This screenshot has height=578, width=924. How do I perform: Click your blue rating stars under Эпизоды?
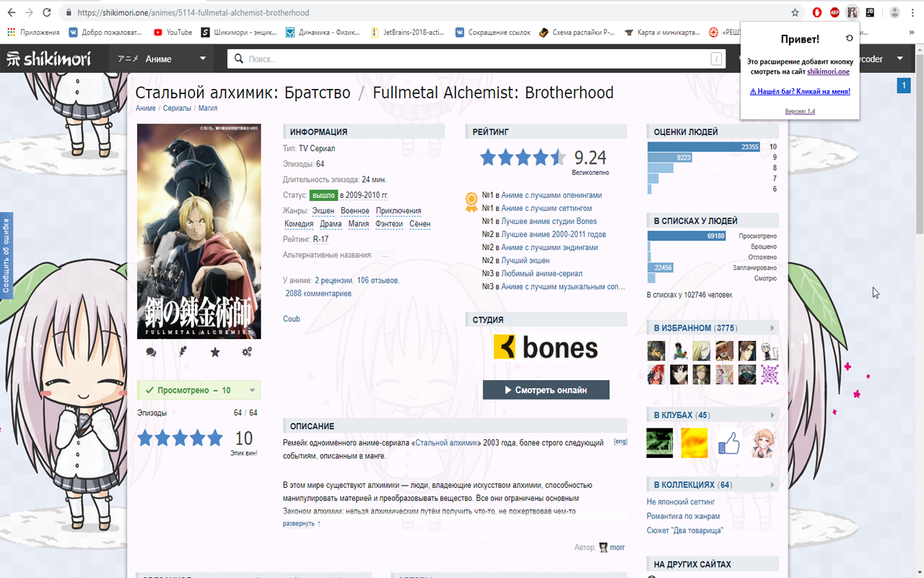pos(180,438)
